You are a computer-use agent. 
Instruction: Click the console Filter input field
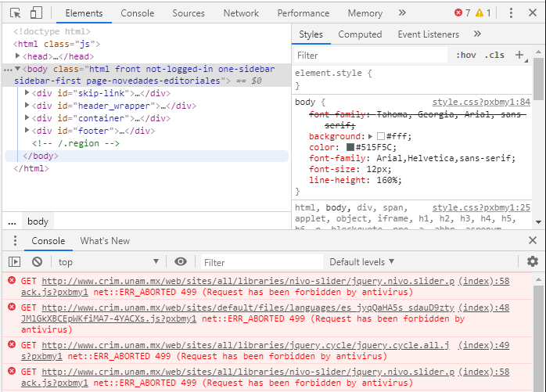[260, 262]
